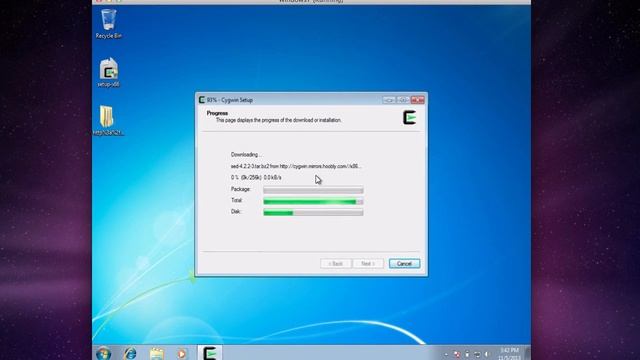Open Windows Explorer from the taskbar
This screenshot has height=360, width=640.
point(156,353)
